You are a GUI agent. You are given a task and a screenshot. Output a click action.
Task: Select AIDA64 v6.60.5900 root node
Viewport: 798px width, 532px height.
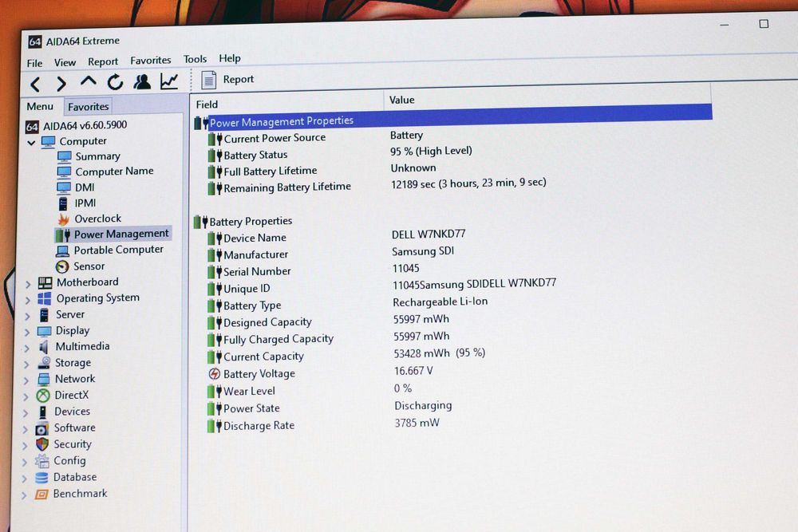coord(77,125)
